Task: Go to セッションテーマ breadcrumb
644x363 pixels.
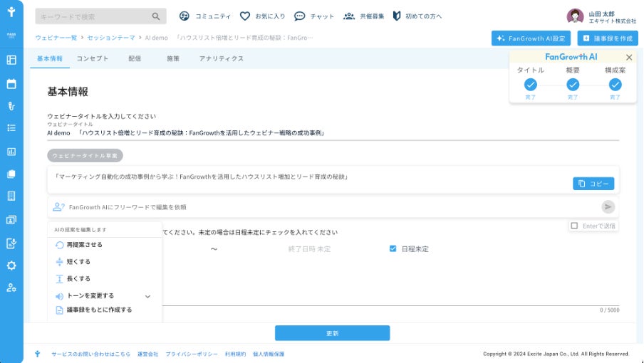Action: click(111, 38)
